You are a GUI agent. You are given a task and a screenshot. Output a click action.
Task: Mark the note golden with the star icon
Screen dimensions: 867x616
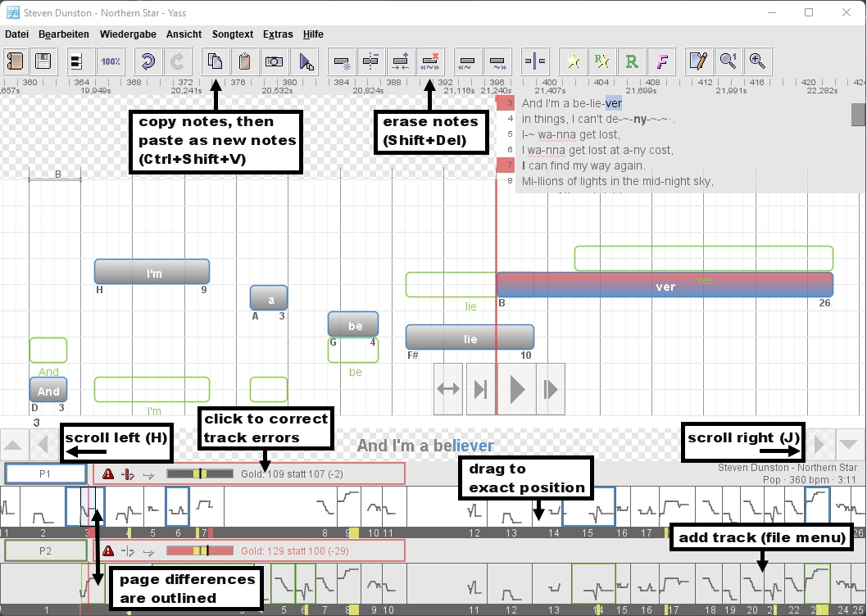(x=572, y=61)
